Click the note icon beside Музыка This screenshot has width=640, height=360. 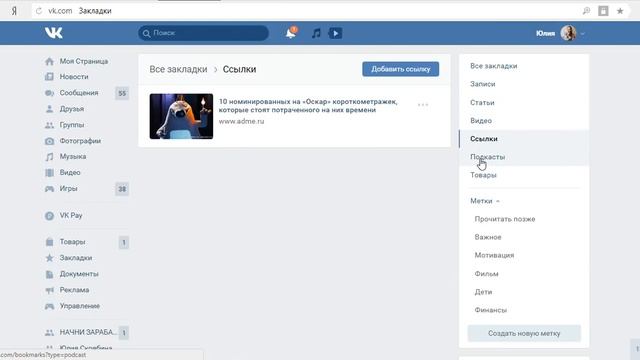point(49,157)
